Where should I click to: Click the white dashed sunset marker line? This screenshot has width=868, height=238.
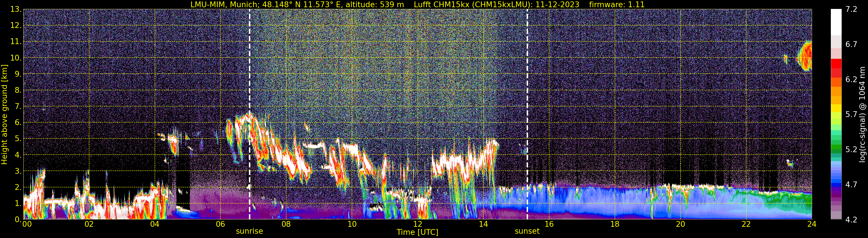[x=527, y=114]
